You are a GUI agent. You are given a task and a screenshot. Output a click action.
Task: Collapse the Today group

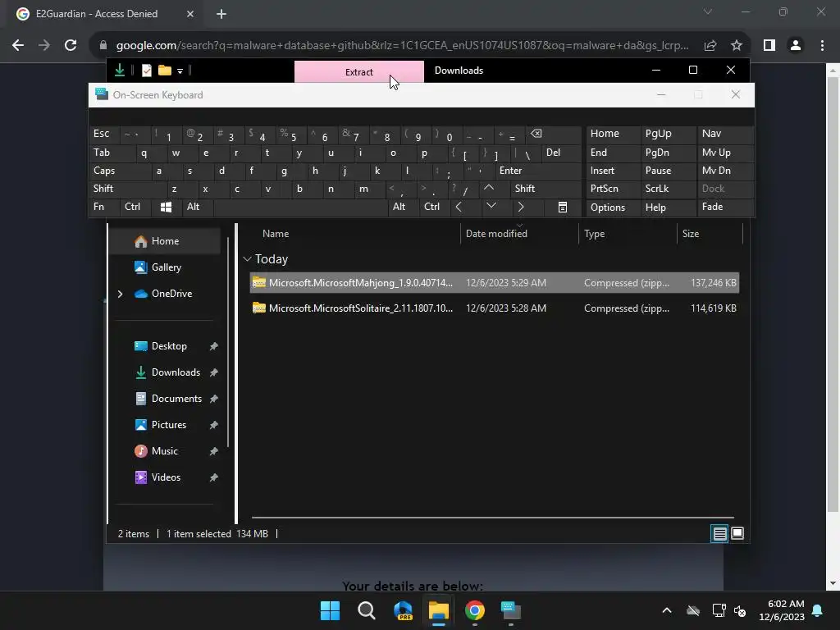pos(247,258)
